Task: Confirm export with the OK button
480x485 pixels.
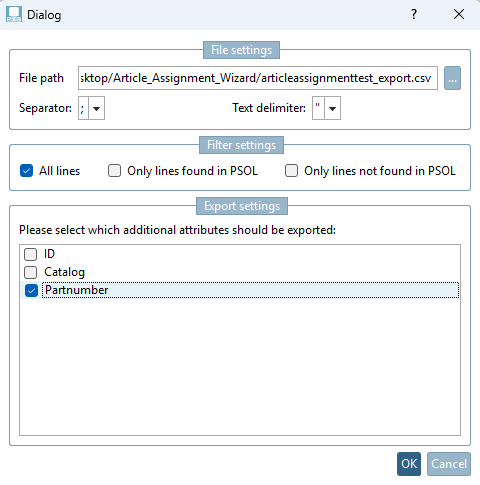Action: coord(409,464)
